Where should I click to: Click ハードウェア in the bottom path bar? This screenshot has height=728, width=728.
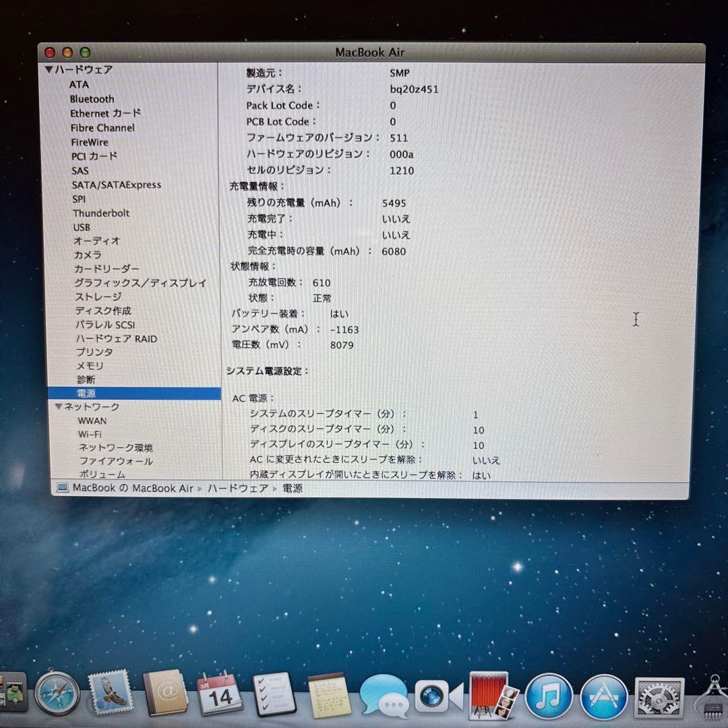(x=238, y=489)
